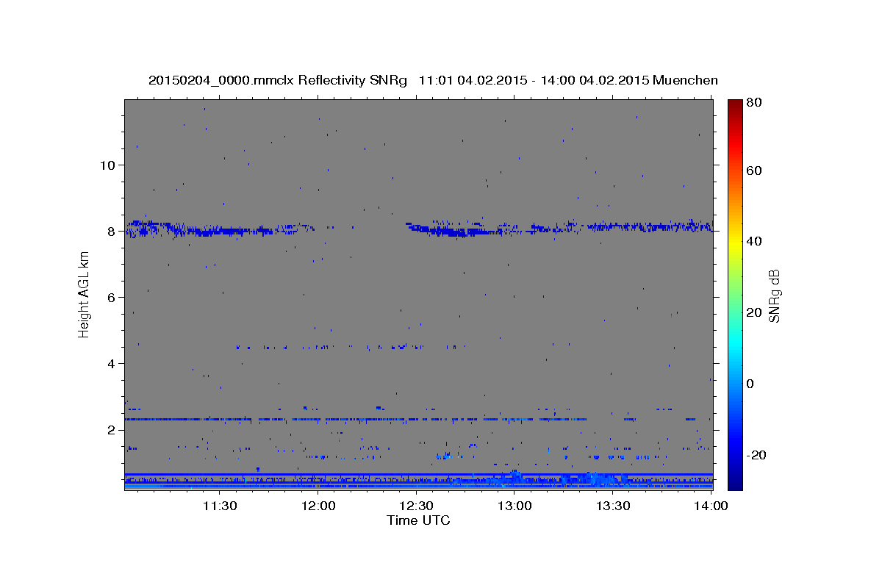Screen dimensions: 882x588
Task: Click the colorbar value 80
Action: 755,102
